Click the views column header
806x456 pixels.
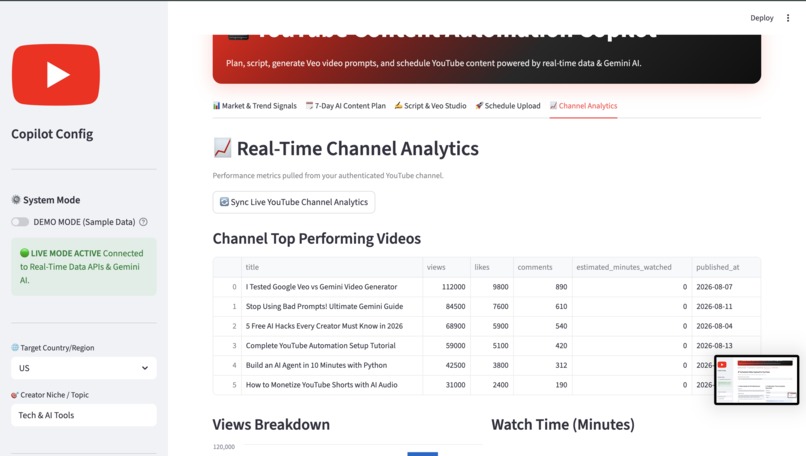446,267
